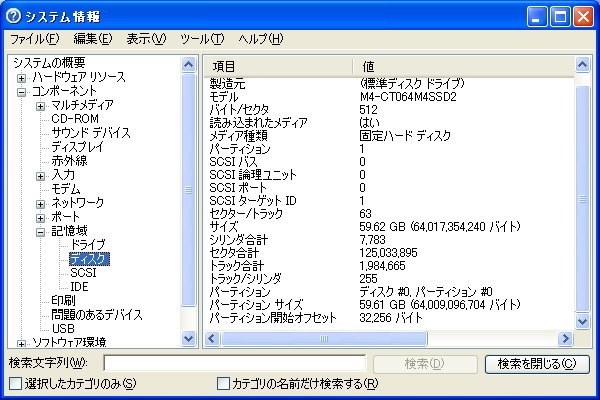Expand the 入力 node

(x=41, y=176)
